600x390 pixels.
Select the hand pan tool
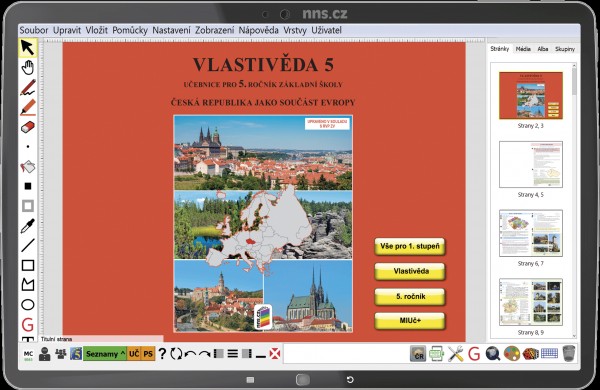(x=28, y=68)
